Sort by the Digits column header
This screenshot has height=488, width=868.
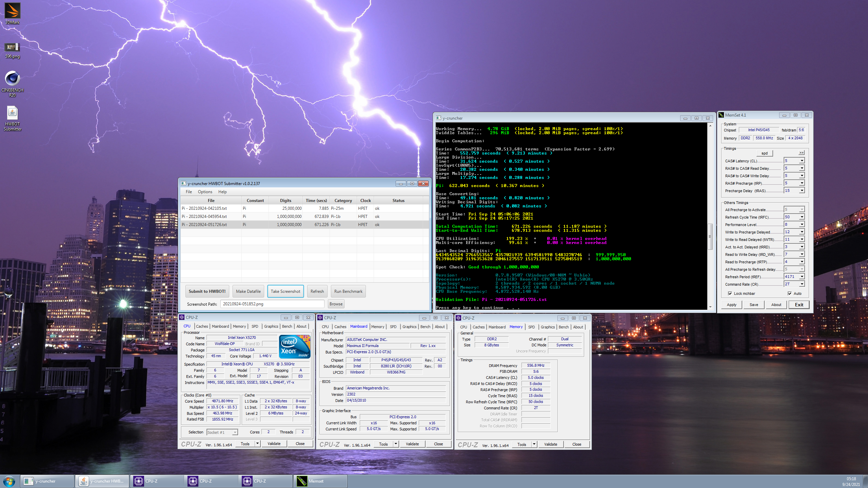pyautogui.click(x=285, y=201)
